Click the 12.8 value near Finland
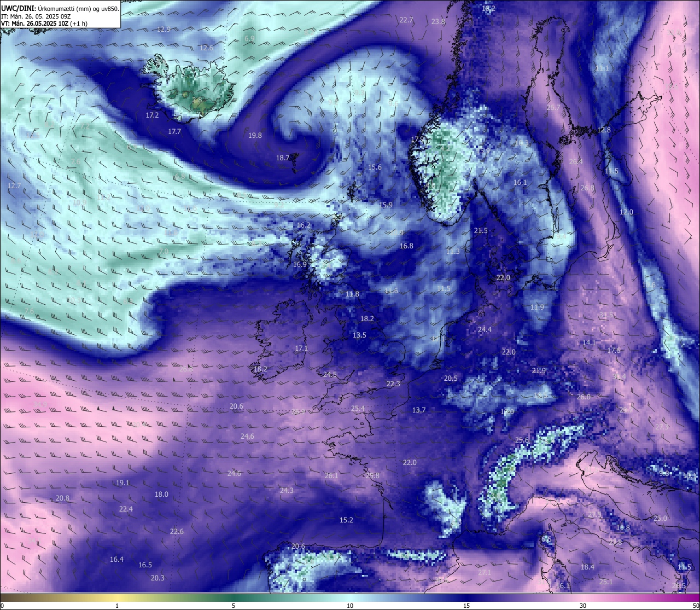 (604, 130)
